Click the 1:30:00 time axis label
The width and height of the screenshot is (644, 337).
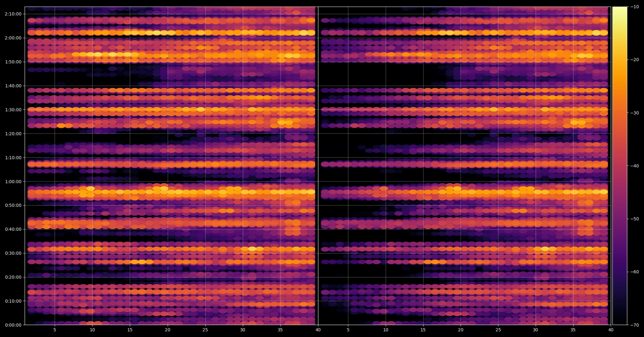tap(13, 110)
